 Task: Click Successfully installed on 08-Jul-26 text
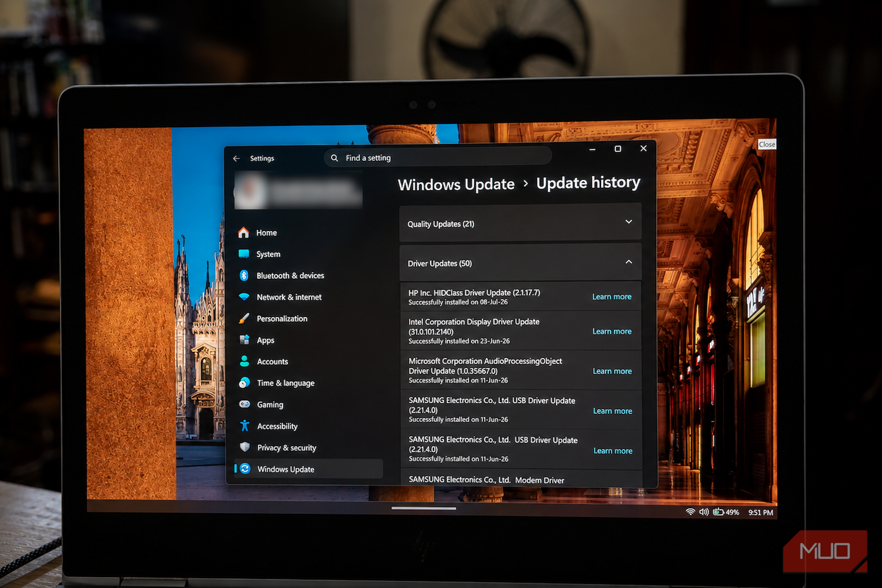[458, 302]
